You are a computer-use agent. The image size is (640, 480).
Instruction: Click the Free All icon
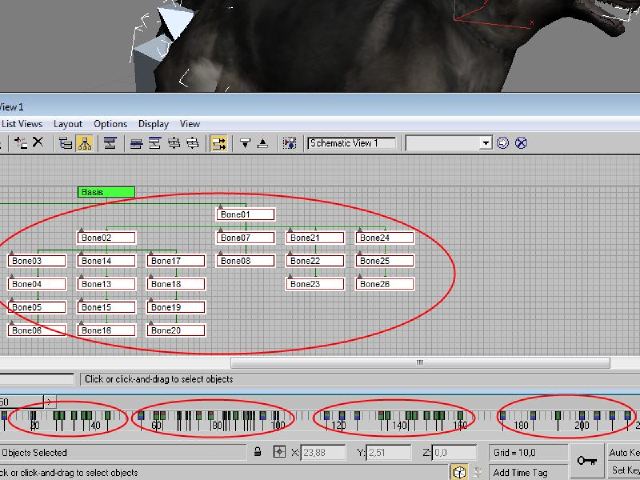174,143
